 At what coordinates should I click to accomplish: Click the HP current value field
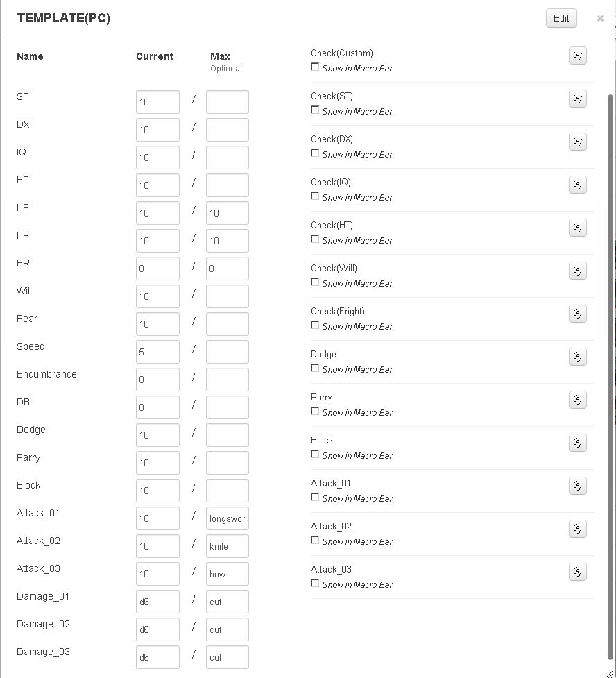(157, 213)
